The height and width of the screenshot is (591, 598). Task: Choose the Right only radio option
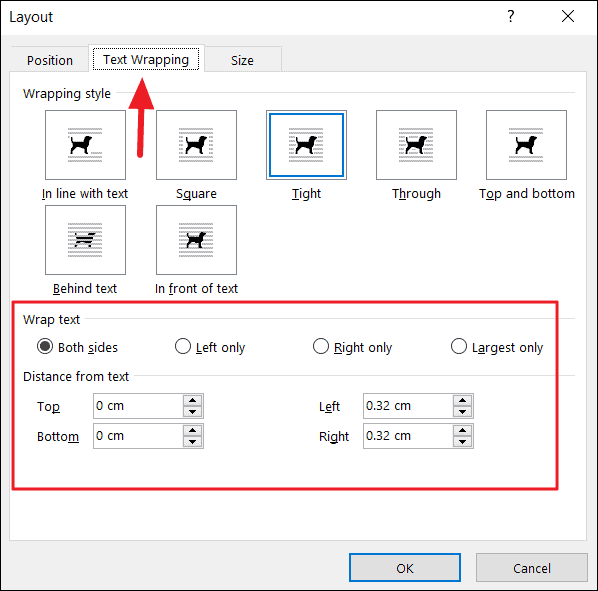tap(321, 347)
